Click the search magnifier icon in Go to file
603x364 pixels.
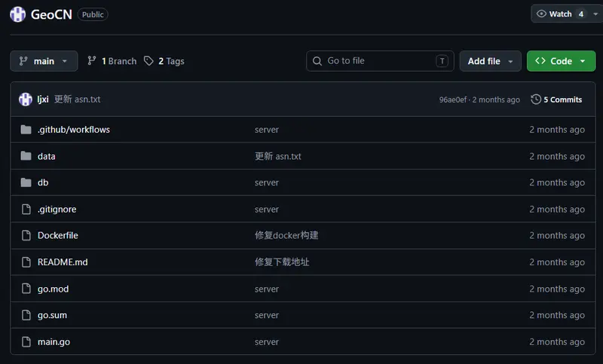[x=317, y=61]
